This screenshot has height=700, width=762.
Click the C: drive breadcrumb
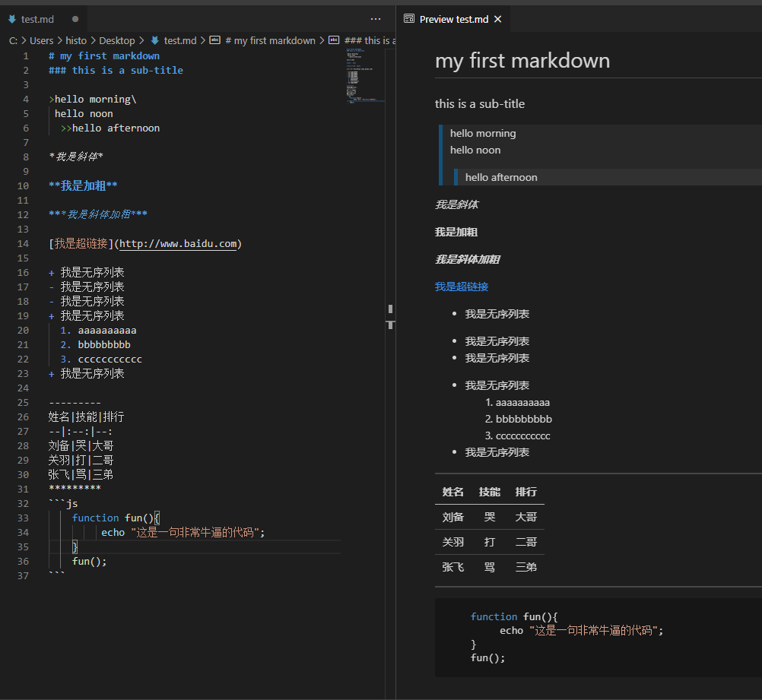[13, 41]
